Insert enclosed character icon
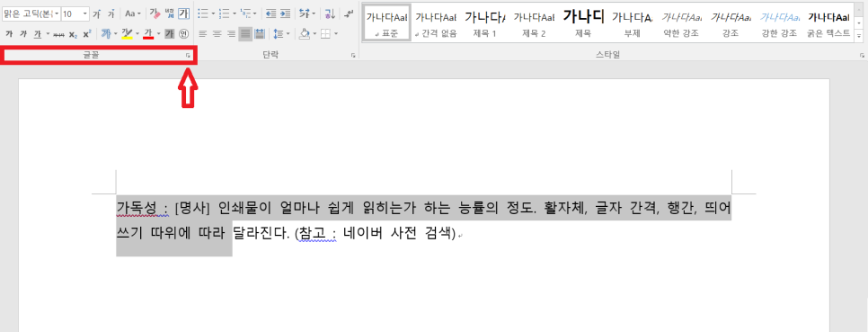This screenshot has height=332, width=868. [x=184, y=34]
